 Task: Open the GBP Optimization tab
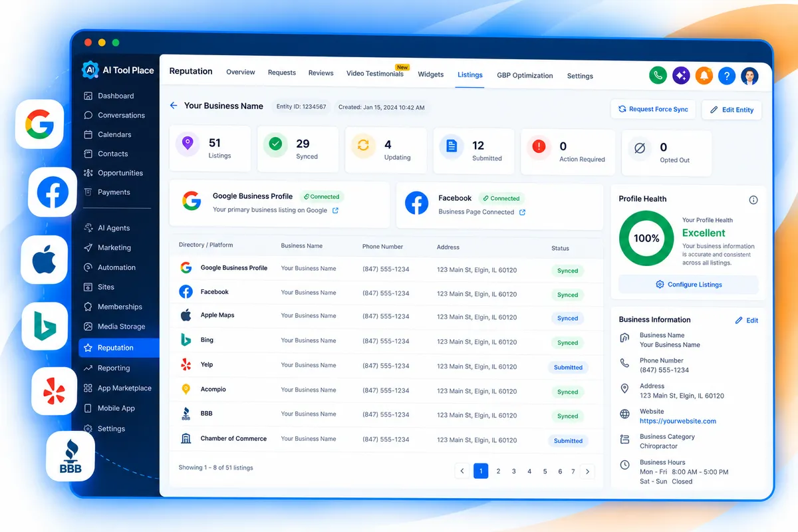click(525, 75)
